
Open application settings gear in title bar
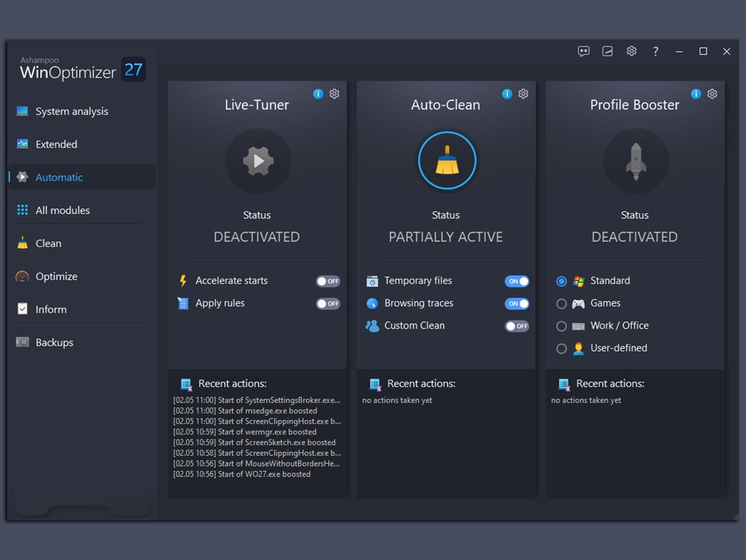[x=632, y=52]
